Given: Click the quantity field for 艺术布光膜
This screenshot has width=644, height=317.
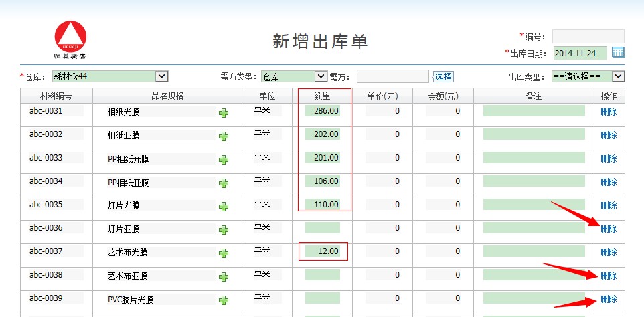Looking at the screenshot, I should (x=323, y=251).
